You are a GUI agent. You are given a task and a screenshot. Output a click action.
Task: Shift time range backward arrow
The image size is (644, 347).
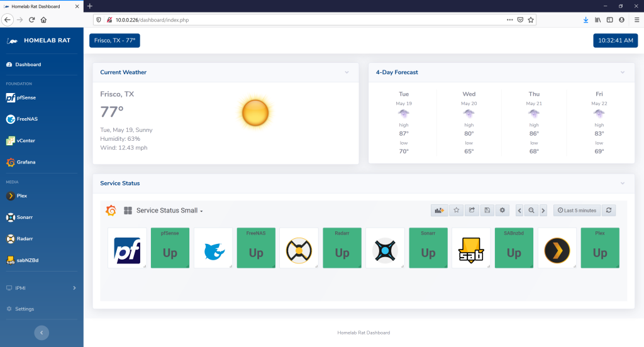pyautogui.click(x=519, y=210)
